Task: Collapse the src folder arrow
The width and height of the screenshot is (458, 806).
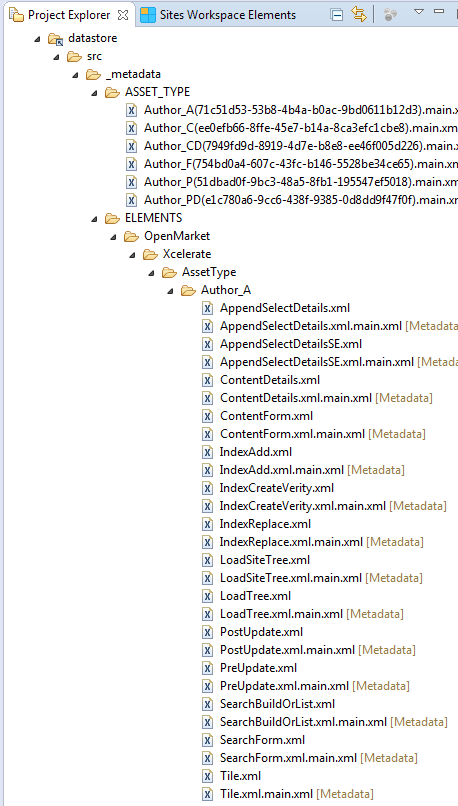Action: (56, 57)
